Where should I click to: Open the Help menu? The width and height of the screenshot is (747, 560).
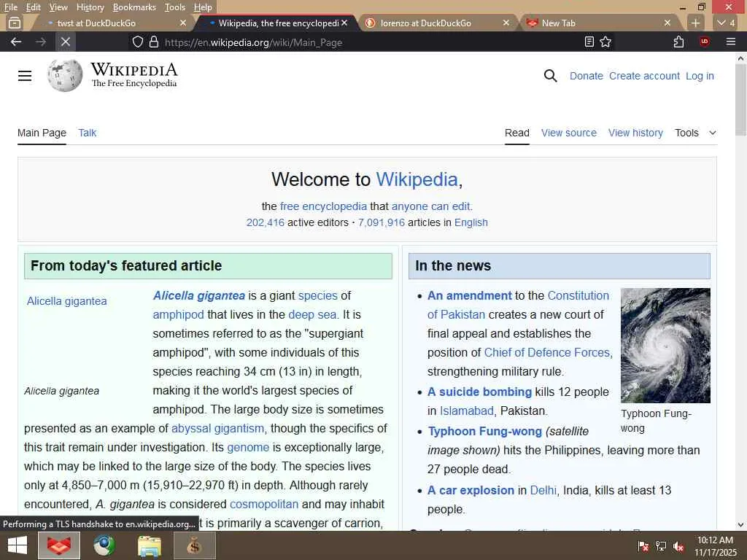point(203,7)
